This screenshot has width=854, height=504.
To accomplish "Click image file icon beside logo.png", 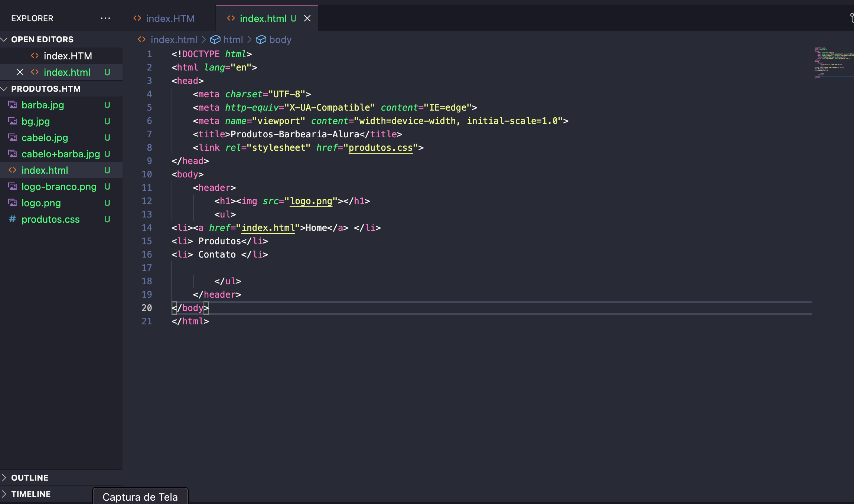I will point(13,203).
